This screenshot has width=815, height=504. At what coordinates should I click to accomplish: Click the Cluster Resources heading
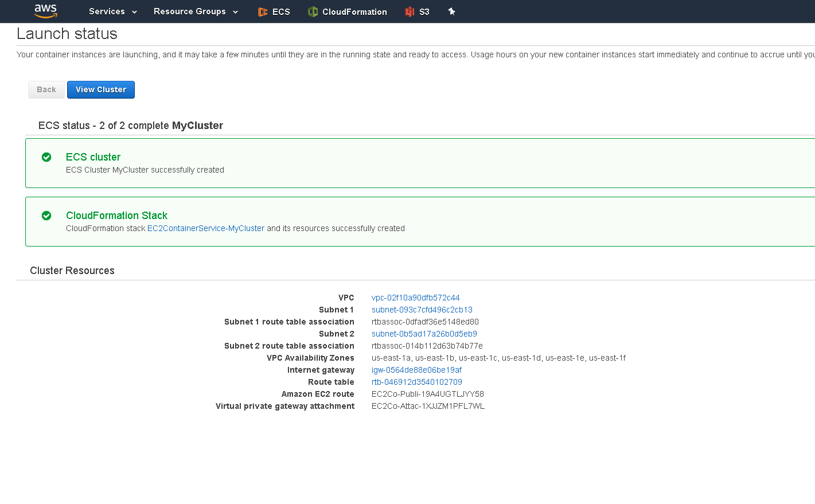(x=72, y=271)
